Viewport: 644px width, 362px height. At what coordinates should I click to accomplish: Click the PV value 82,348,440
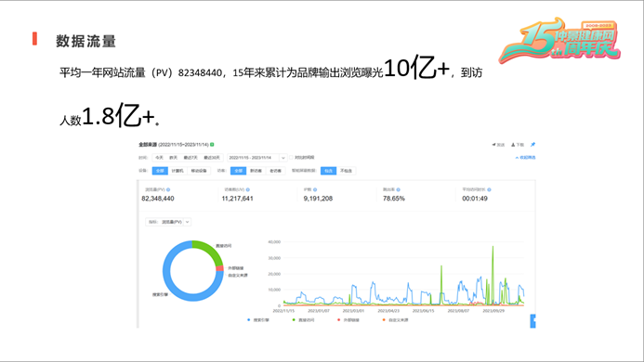pyautogui.click(x=158, y=199)
